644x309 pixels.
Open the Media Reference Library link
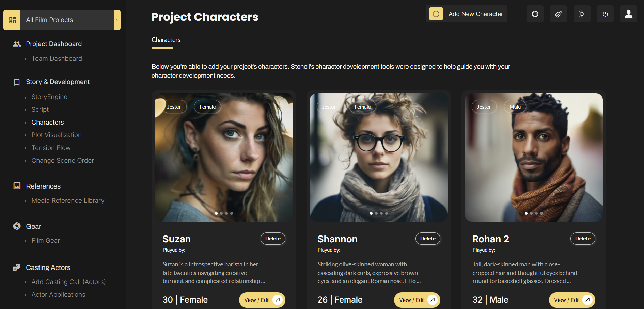pyautogui.click(x=68, y=201)
